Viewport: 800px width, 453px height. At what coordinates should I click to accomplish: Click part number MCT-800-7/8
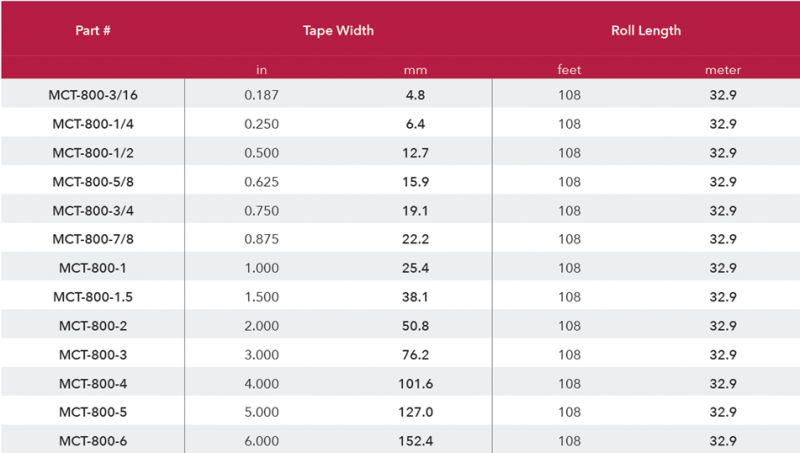coord(93,239)
